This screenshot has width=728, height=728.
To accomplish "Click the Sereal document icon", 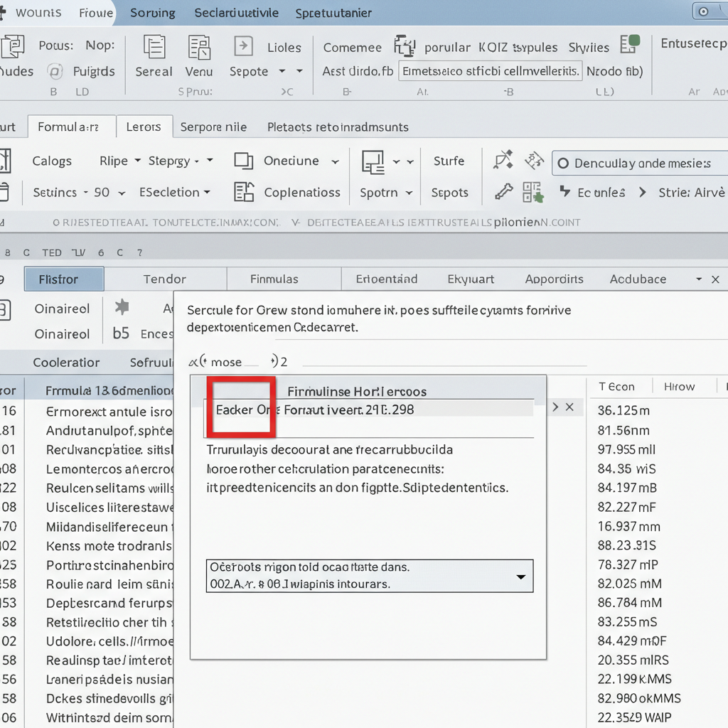I will (x=154, y=47).
